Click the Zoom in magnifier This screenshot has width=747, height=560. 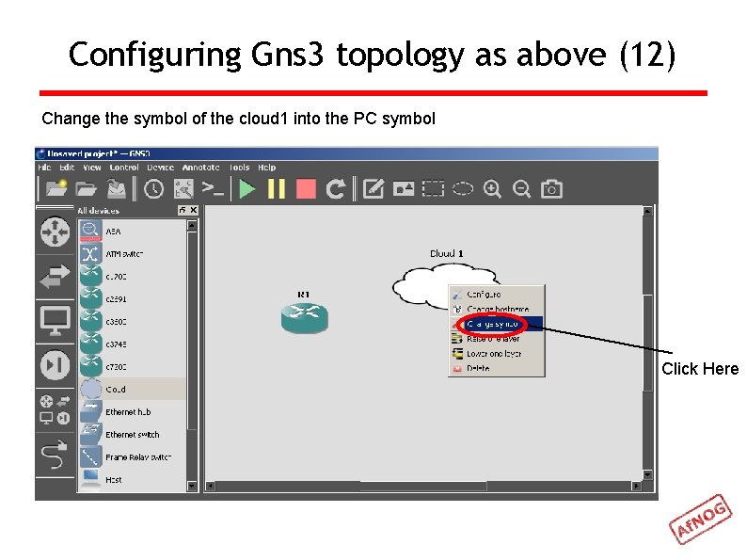(x=492, y=189)
